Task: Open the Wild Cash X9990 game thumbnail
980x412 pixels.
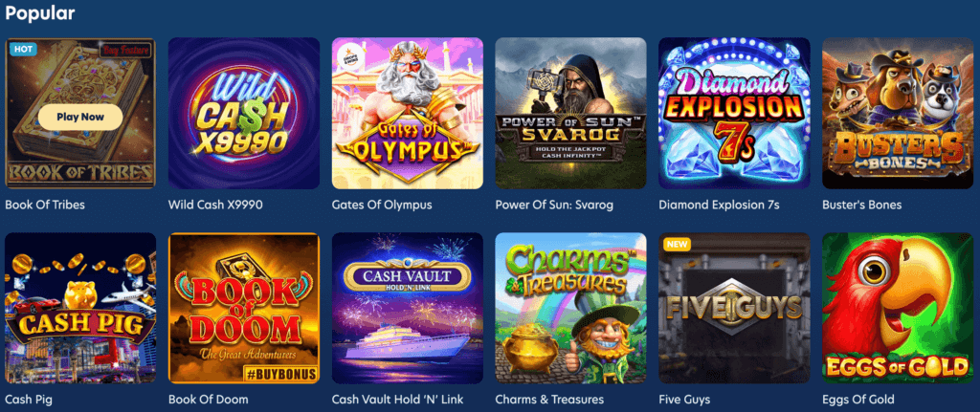Action: coord(244,114)
